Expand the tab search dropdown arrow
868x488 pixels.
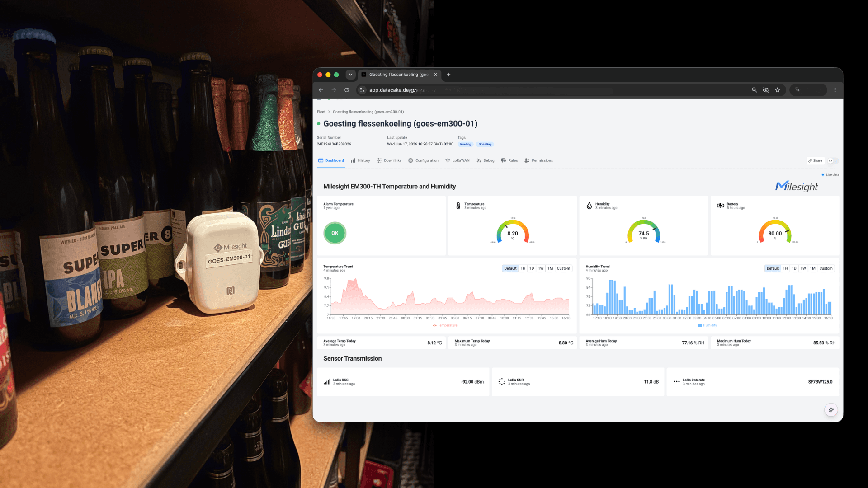click(350, 75)
